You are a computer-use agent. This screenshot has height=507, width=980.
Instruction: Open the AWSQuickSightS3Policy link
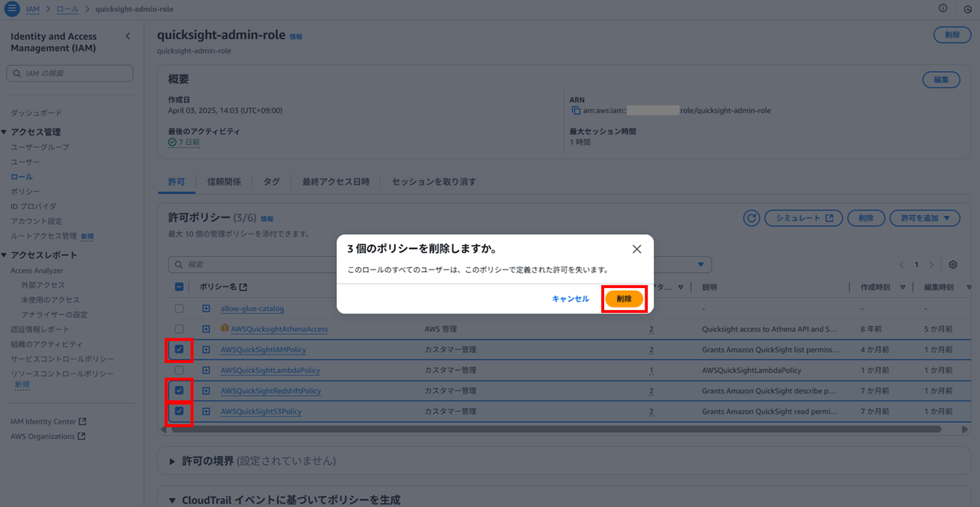(261, 411)
